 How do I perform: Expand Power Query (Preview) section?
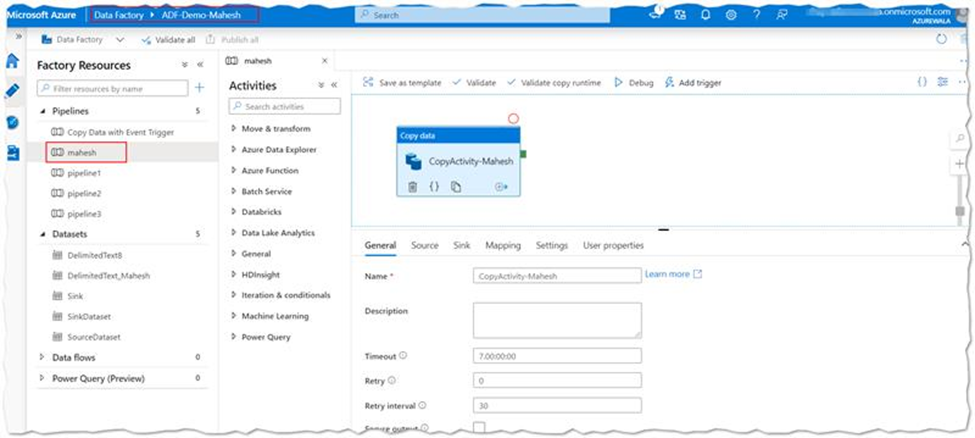42,378
